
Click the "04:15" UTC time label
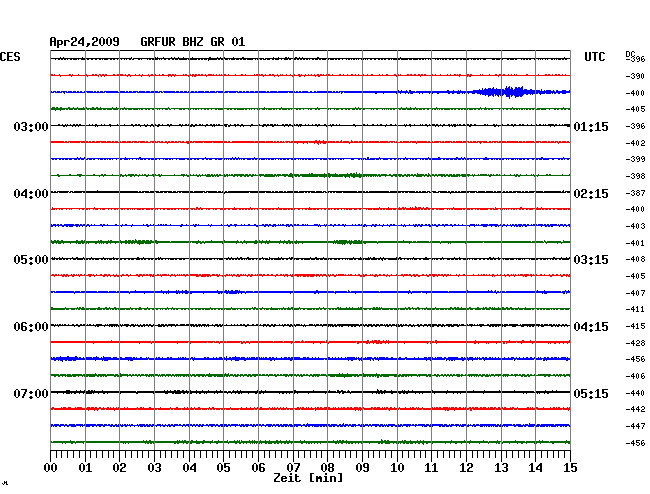click(591, 327)
